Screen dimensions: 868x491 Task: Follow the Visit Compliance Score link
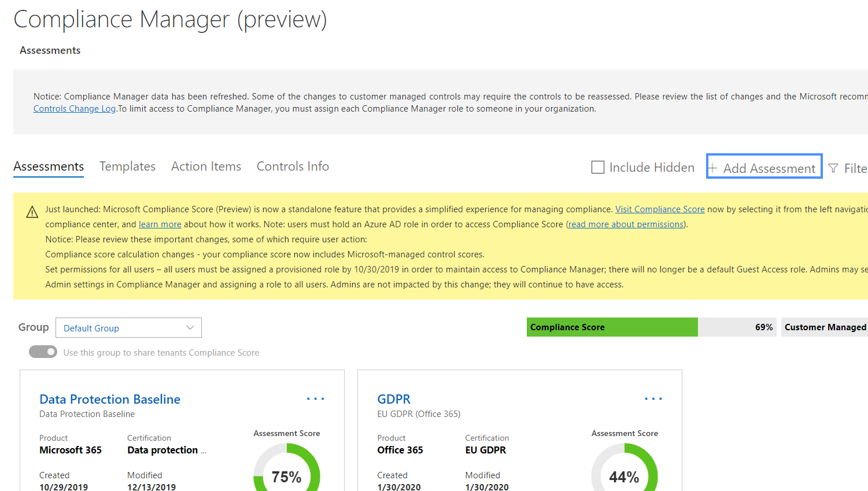click(x=660, y=209)
